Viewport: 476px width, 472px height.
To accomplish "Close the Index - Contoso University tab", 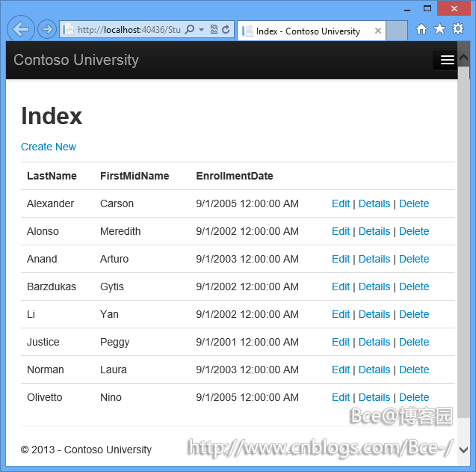I will point(378,31).
